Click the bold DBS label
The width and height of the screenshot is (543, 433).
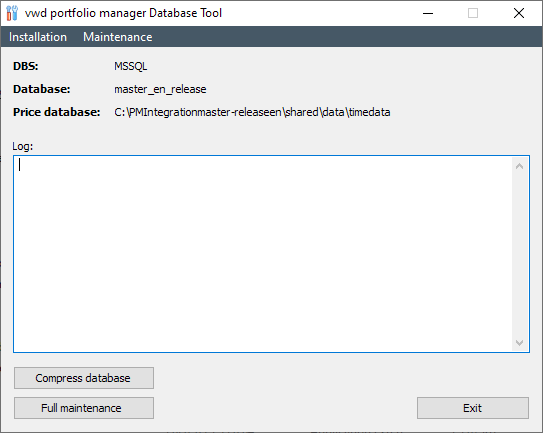coord(26,66)
